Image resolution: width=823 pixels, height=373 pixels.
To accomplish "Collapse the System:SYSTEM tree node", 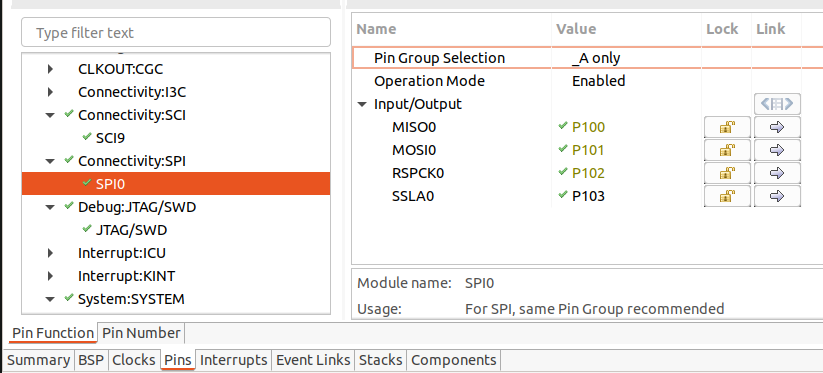I will (50, 300).
